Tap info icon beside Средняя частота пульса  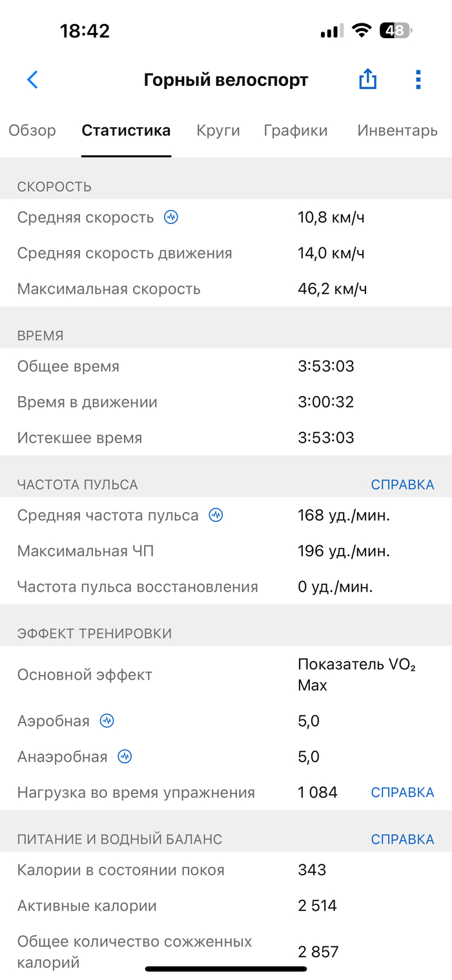coord(216,516)
